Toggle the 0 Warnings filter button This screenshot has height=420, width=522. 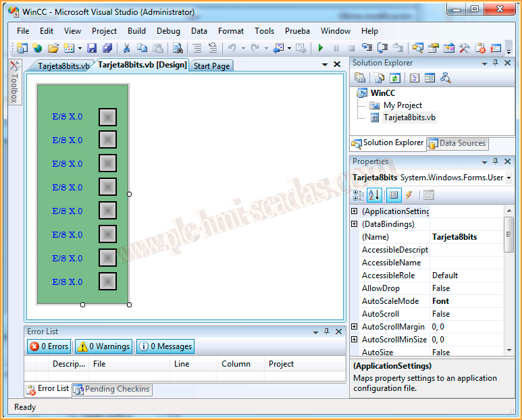tap(104, 346)
